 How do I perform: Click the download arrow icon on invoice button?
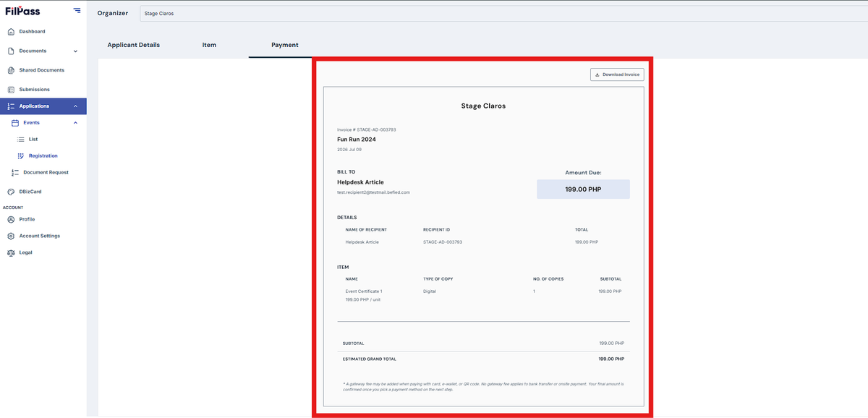597,74
